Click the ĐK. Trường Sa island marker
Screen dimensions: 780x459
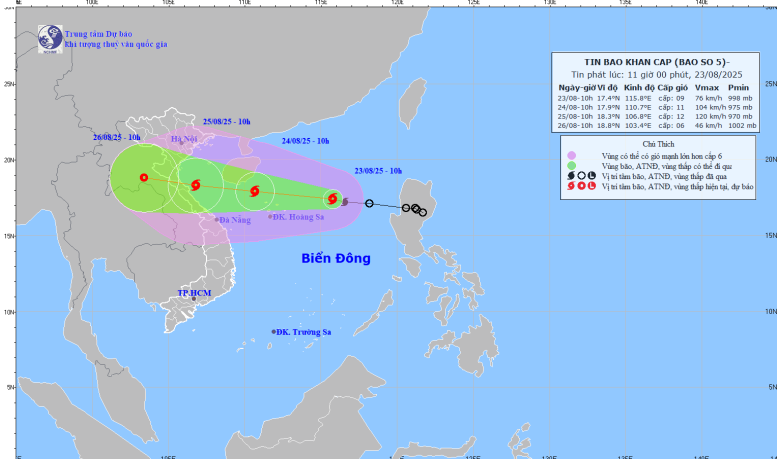pyautogui.click(x=273, y=332)
